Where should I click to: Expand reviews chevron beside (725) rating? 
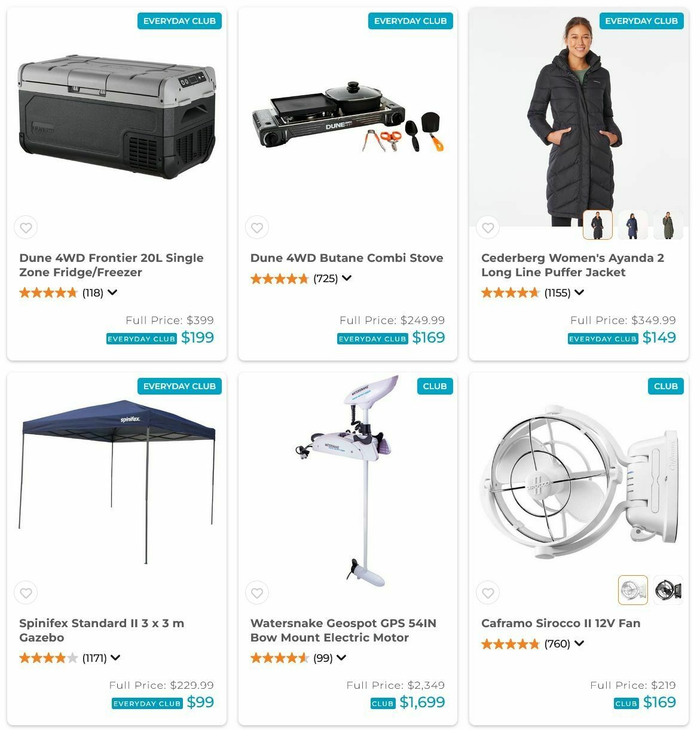click(347, 278)
